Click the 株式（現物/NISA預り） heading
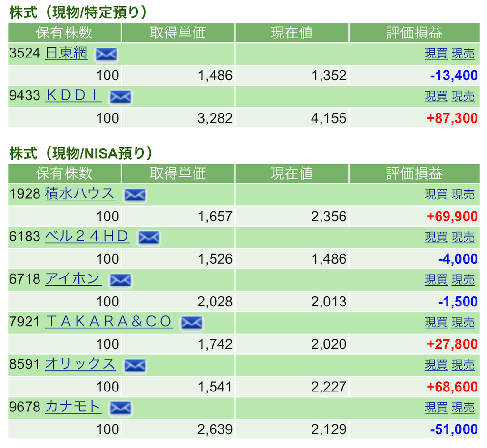 (81, 153)
